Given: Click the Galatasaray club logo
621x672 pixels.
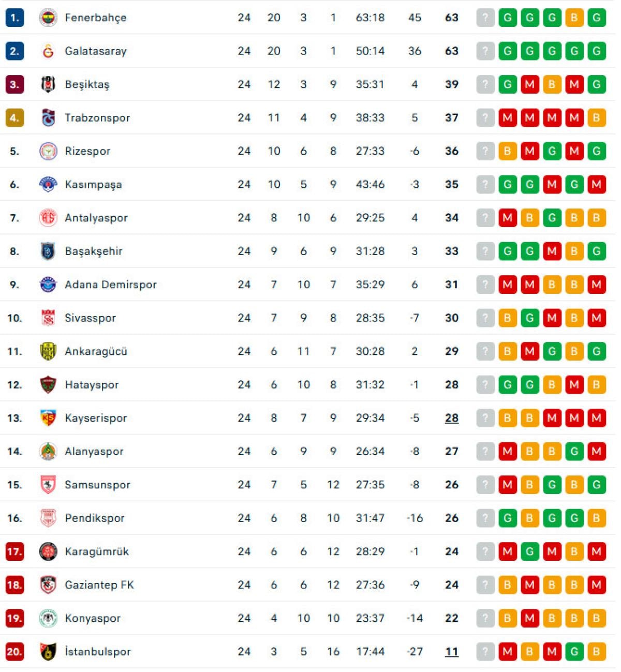Looking at the screenshot, I should [48, 51].
